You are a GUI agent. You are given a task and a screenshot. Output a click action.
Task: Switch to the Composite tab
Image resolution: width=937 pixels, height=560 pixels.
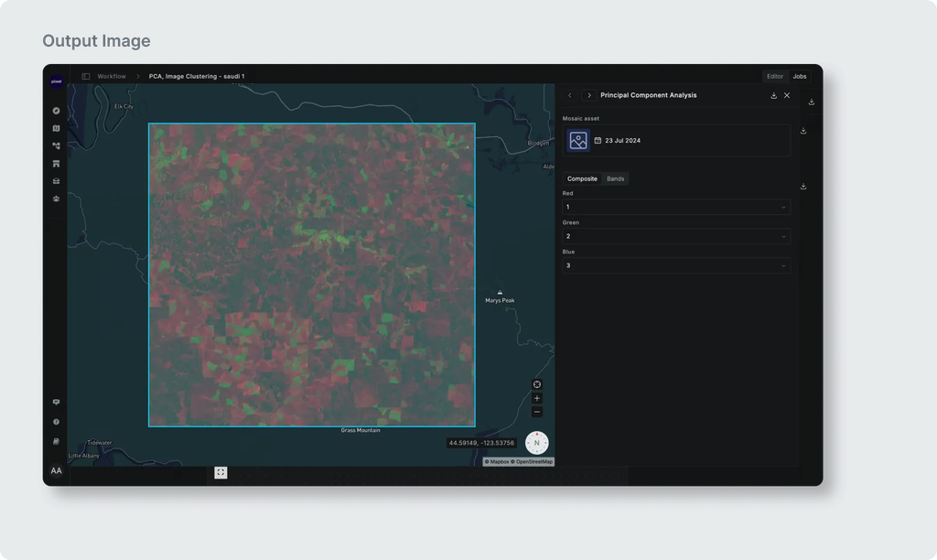(x=582, y=178)
